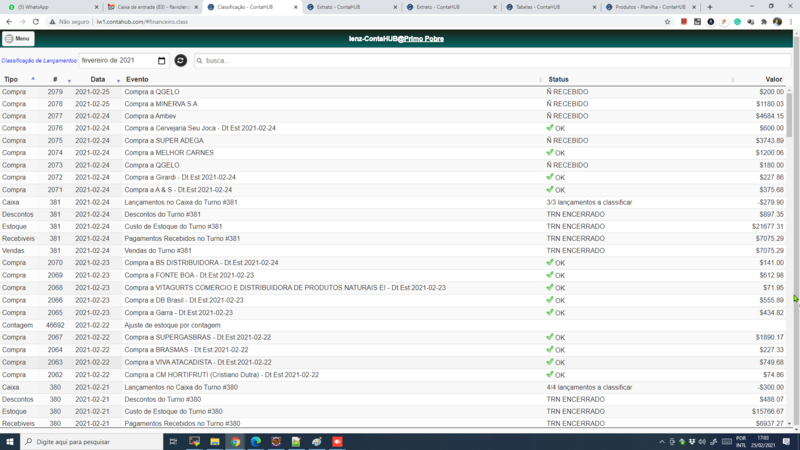Viewport: 800px width, 450px height.
Task: Click the table scrollbar down arrow
Action: 789,424
